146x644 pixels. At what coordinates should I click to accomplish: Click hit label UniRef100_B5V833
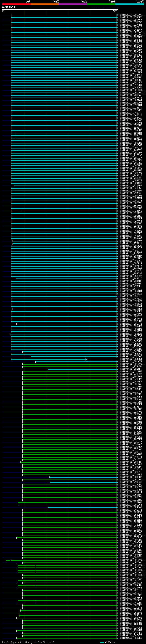(x=131, y=424)
